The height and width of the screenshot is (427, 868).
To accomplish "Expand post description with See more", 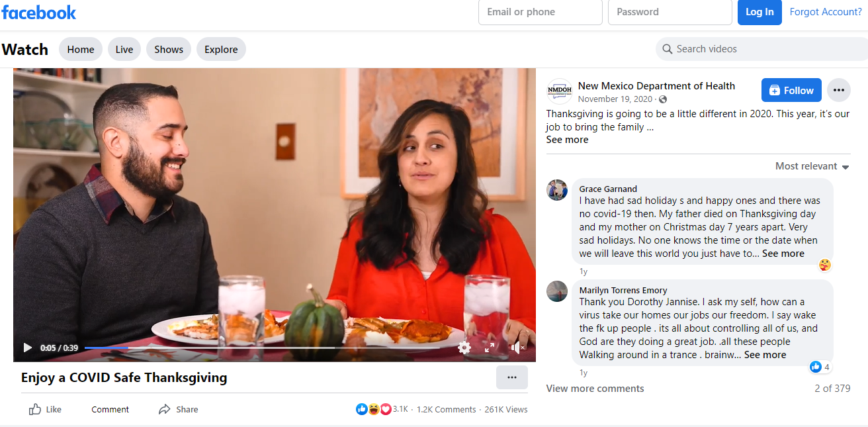I will click(567, 140).
